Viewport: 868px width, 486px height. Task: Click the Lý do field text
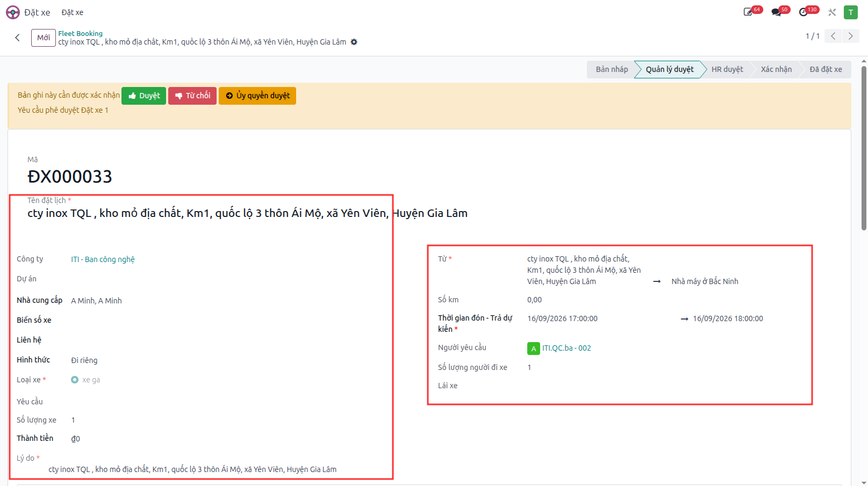click(x=192, y=469)
